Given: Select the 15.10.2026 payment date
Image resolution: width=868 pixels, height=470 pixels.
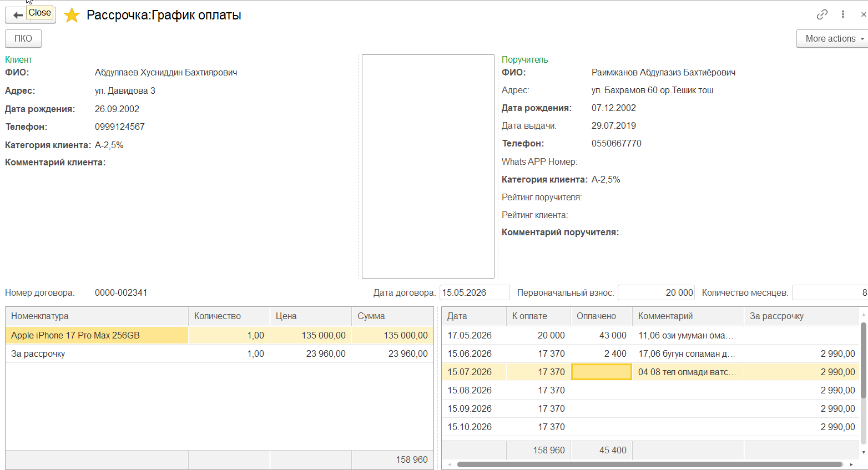Looking at the screenshot, I should (470, 427).
